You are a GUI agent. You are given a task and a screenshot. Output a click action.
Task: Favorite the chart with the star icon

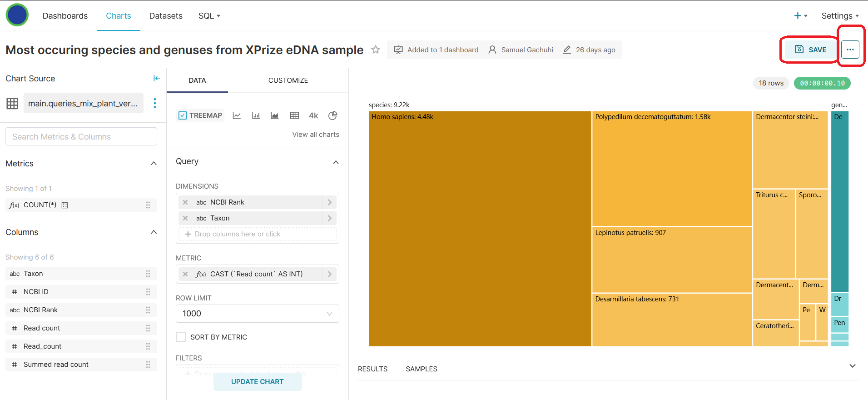(x=376, y=50)
